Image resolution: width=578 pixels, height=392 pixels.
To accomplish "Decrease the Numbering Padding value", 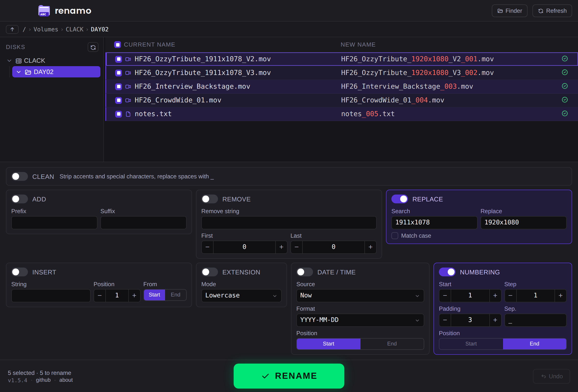I will tap(445, 320).
